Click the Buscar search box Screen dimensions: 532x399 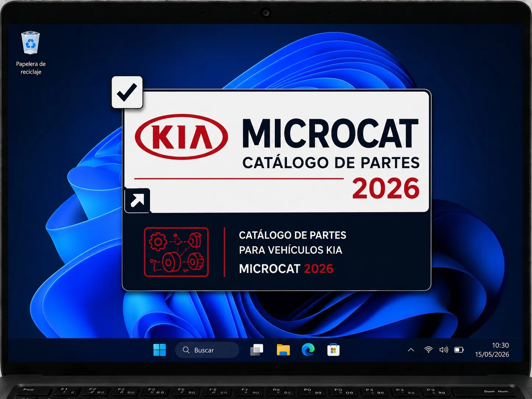[207, 350]
